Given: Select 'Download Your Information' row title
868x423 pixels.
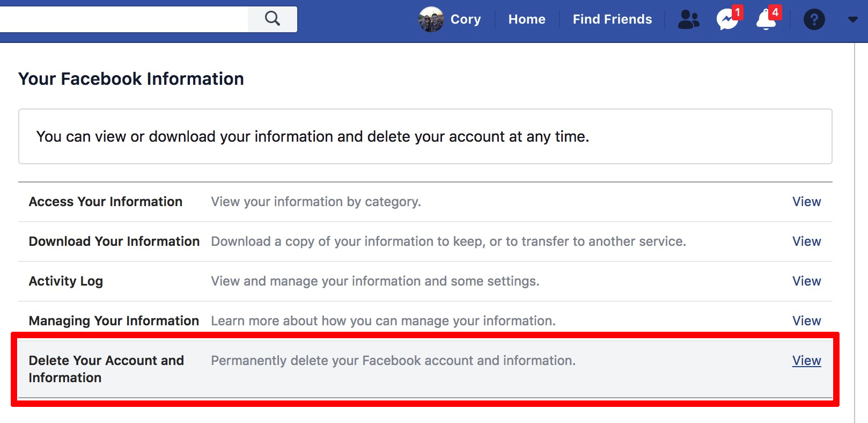Looking at the screenshot, I should click(114, 242).
